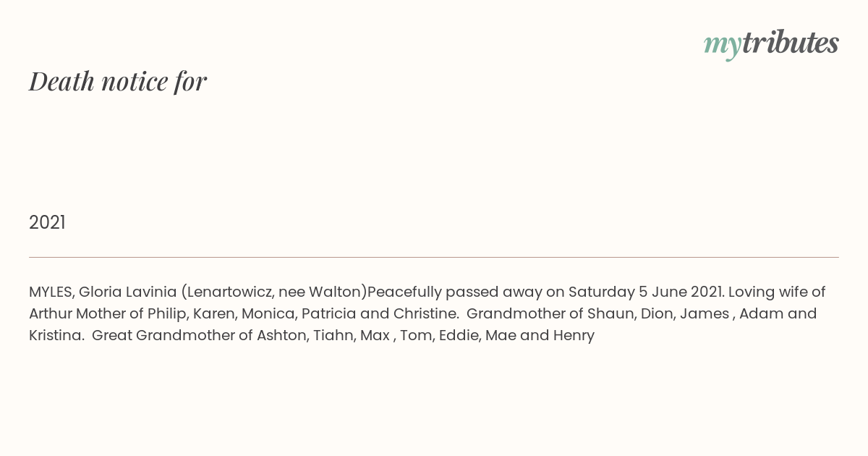Click the date "Saturday 5 June 2021"

[646, 292]
